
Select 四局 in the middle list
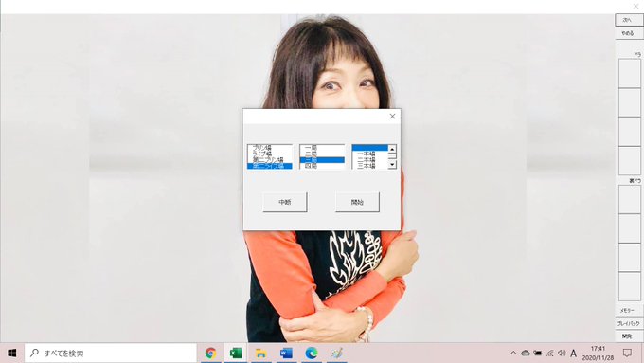(322, 166)
